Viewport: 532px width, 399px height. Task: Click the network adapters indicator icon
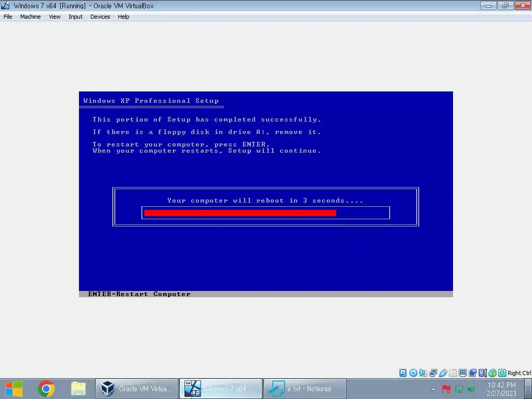coord(433,373)
